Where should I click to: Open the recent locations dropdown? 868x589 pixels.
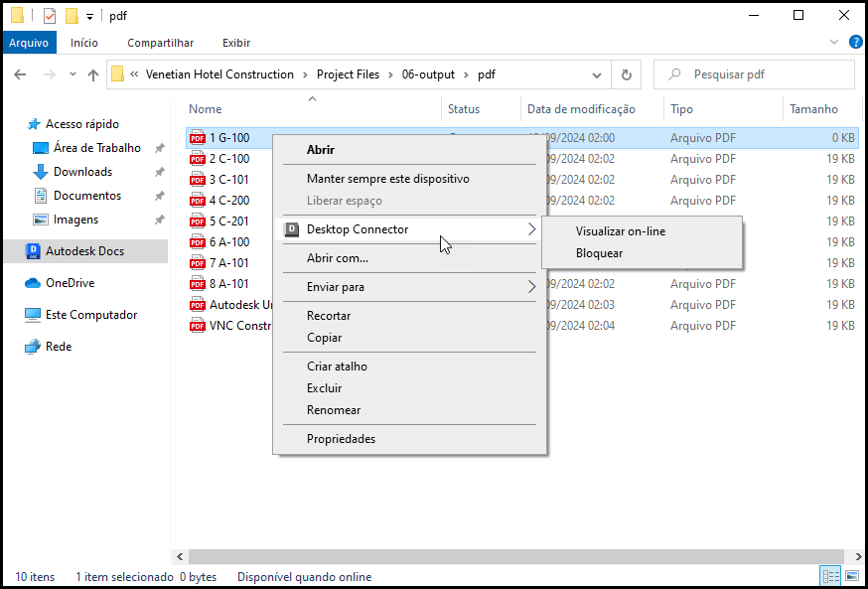click(72, 74)
